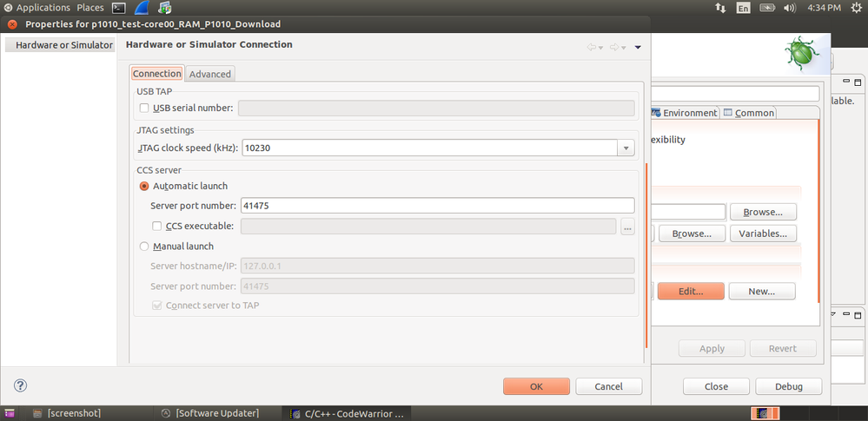Click the show desktop icon in bottom panel

10,413
